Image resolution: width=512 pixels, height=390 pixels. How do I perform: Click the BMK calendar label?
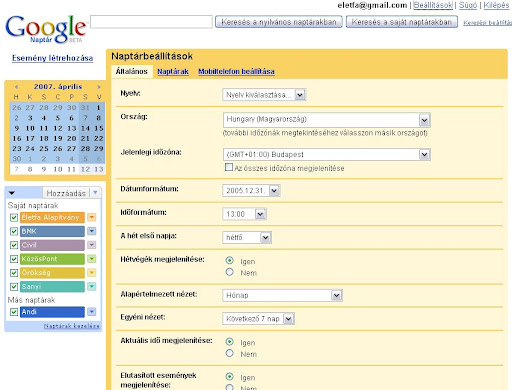coord(52,231)
